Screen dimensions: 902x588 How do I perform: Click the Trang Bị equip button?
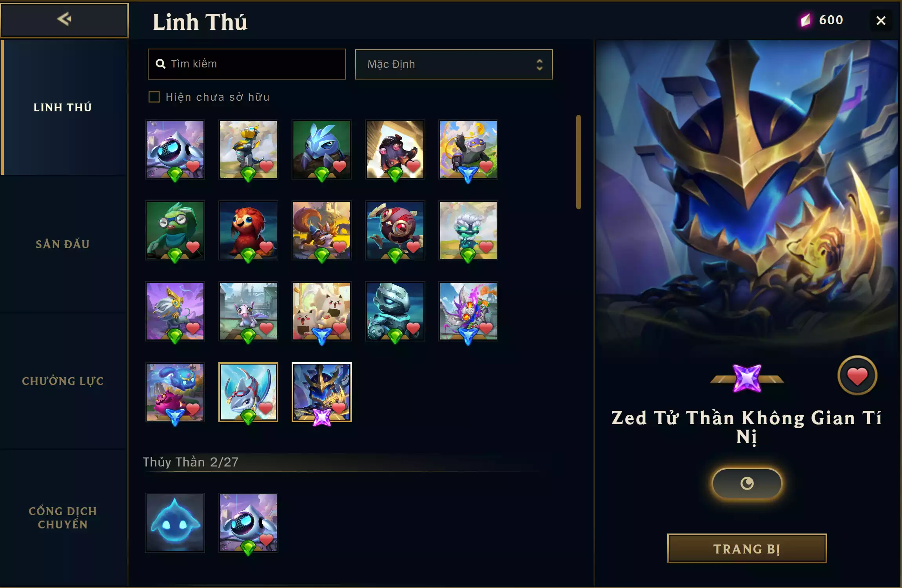tap(747, 548)
